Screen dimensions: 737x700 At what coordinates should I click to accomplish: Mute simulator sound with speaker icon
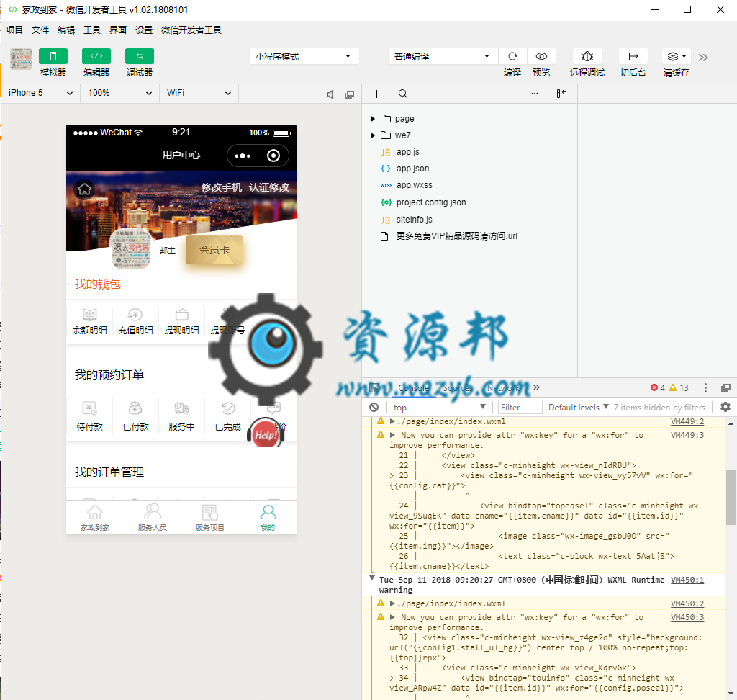(x=330, y=94)
